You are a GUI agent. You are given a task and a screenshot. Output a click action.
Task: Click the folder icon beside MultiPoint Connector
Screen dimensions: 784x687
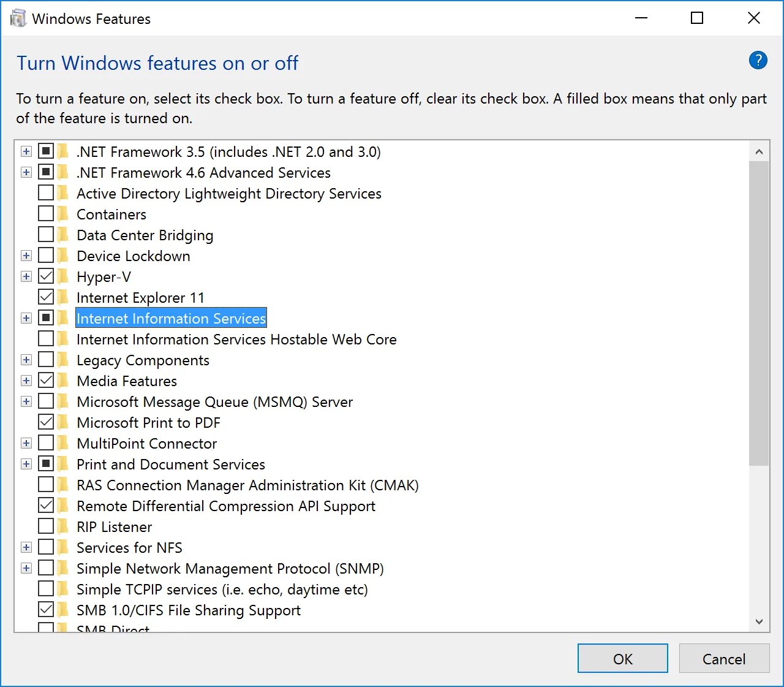[x=62, y=443]
